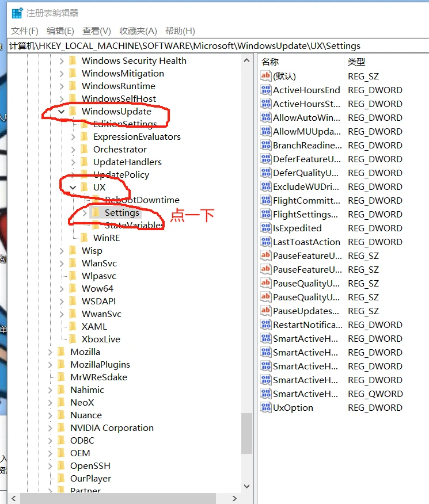Select the MrWReSdake tree item
Image resolution: width=429 pixels, height=504 pixels.
(98, 377)
